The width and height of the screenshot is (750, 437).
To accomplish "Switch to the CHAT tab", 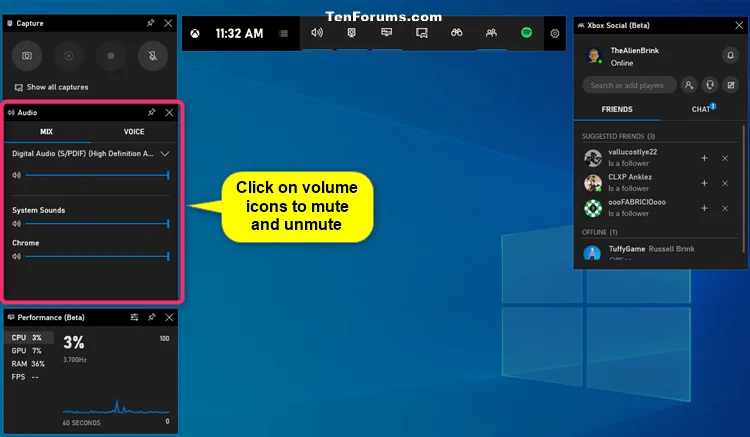I will pos(702,109).
